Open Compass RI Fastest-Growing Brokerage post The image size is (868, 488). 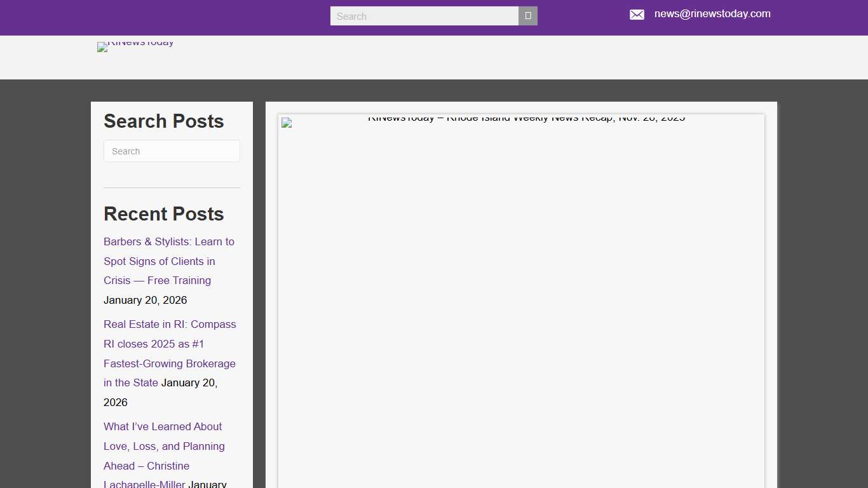pos(169,344)
